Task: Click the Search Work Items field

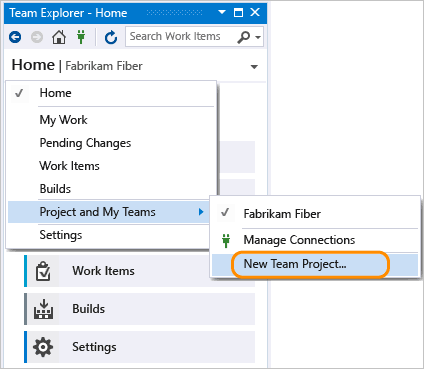Action: tap(180, 36)
